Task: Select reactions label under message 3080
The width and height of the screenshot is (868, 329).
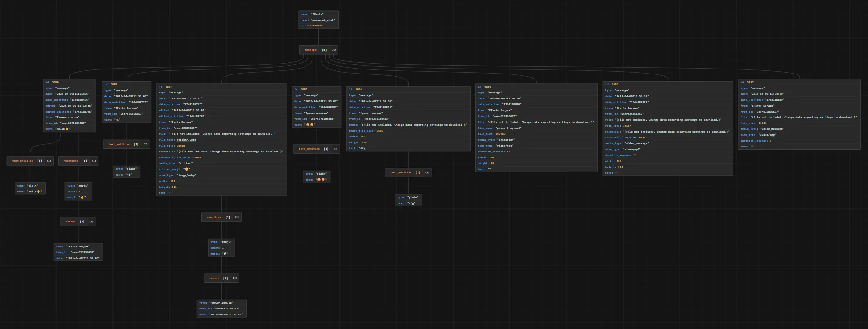Action: pyautogui.click(x=71, y=161)
